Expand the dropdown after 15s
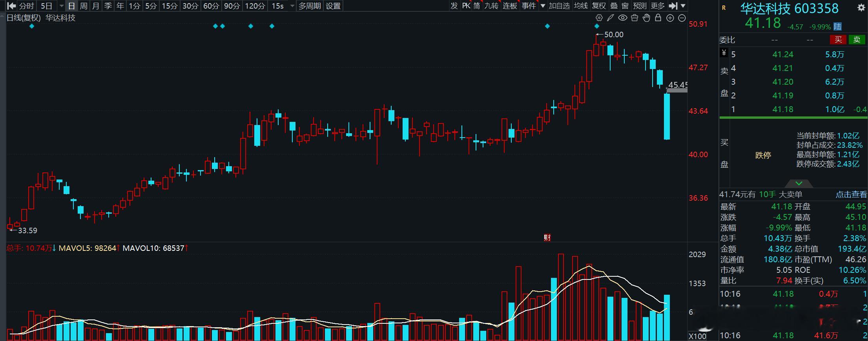The width and height of the screenshot is (868, 341). point(292,6)
